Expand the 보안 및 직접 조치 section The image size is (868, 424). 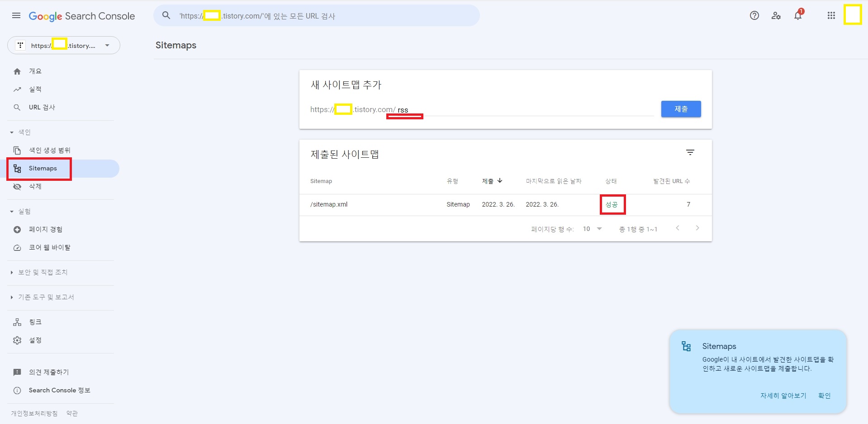coord(12,273)
